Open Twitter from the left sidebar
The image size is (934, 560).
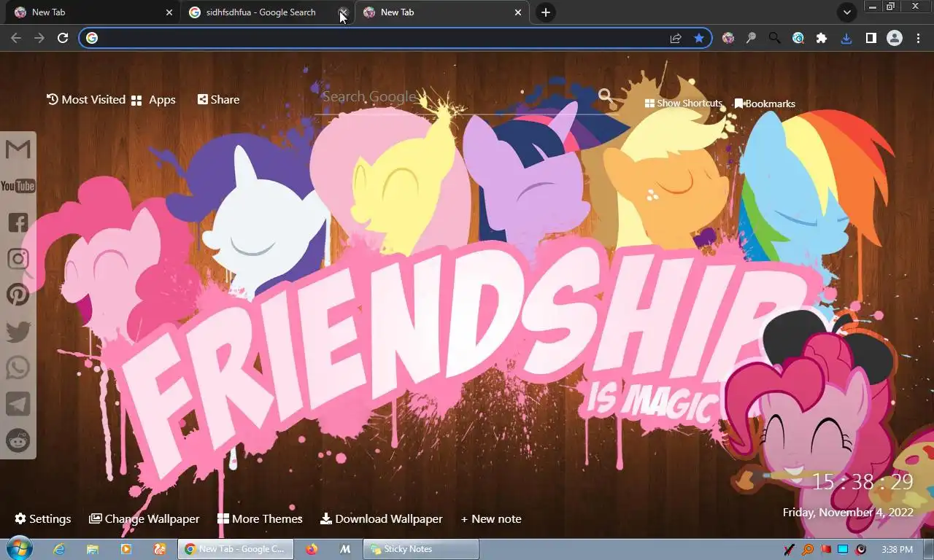18,331
